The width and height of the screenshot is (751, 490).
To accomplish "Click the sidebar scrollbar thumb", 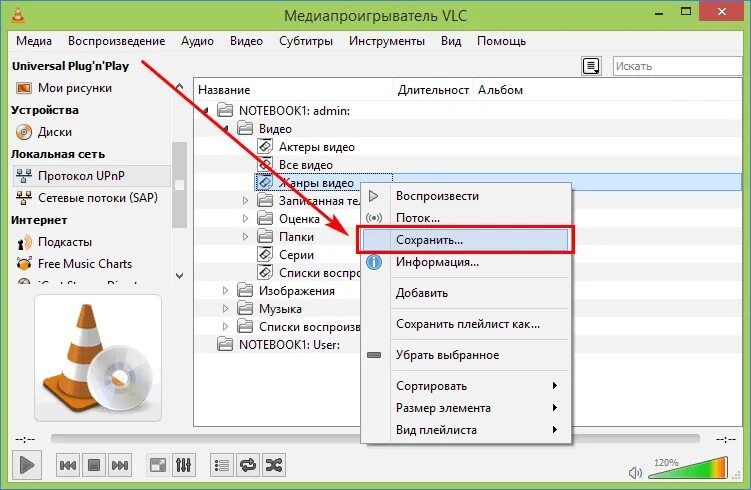I will 180,184.
